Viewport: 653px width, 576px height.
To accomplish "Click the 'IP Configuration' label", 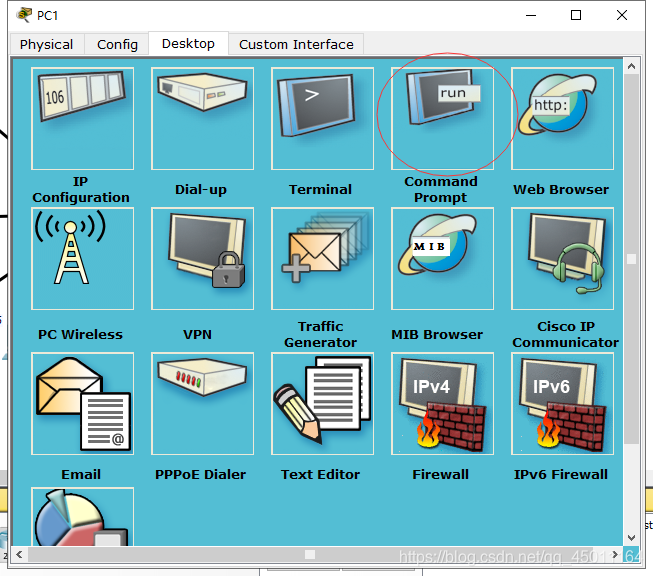I will click(x=81, y=190).
